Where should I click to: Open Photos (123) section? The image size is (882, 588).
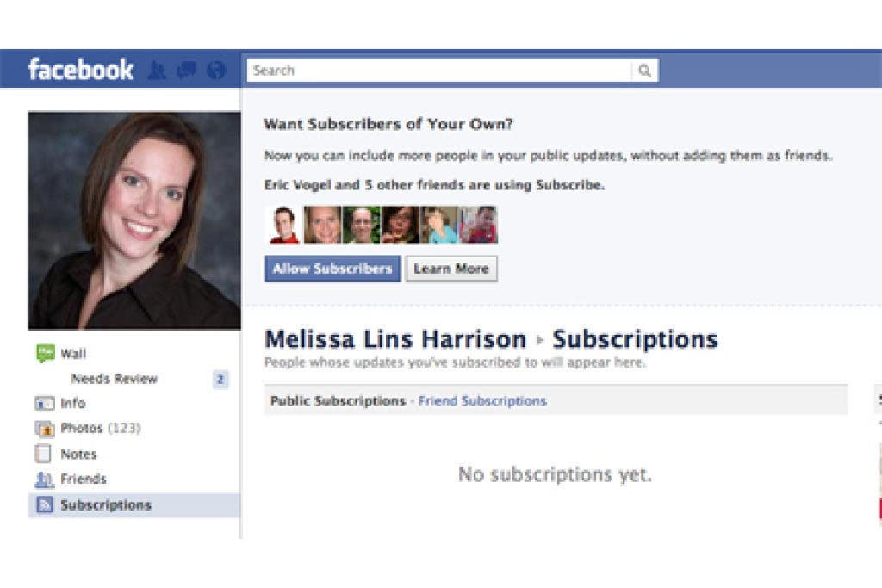[x=101, y=429]
